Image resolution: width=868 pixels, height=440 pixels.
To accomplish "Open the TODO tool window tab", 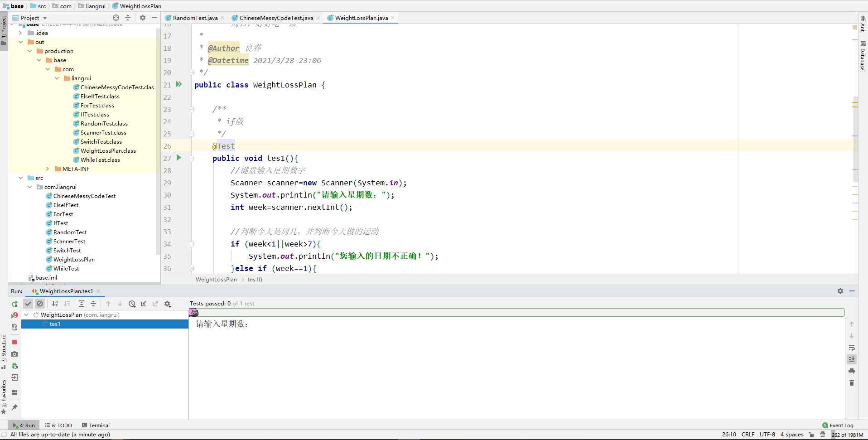I will (59, 425).
